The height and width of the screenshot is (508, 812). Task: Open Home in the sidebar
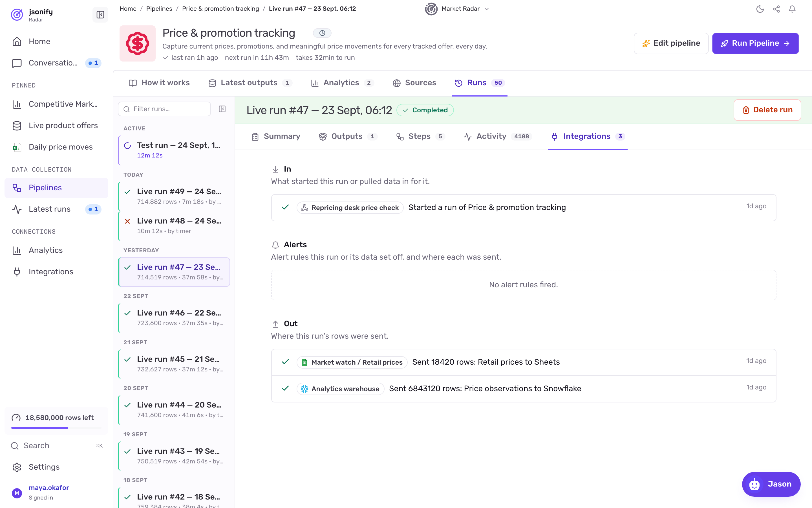[x=56, y=41]
